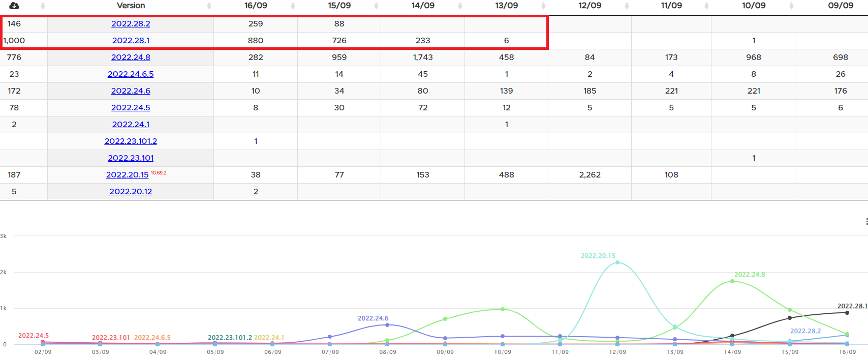Click the 2022.28.2 series label on chart
Image resolution: width=868 pixels, height=356 pixels.
(805, 331)
